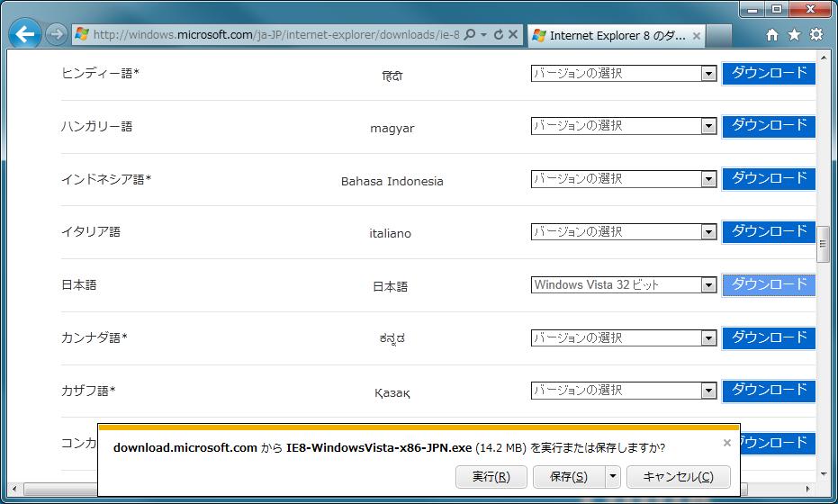The height and width of the screenshot is (504, 838).
Task: Click 実行(R) Run button in download bar
Action: [x=491, y=477]
